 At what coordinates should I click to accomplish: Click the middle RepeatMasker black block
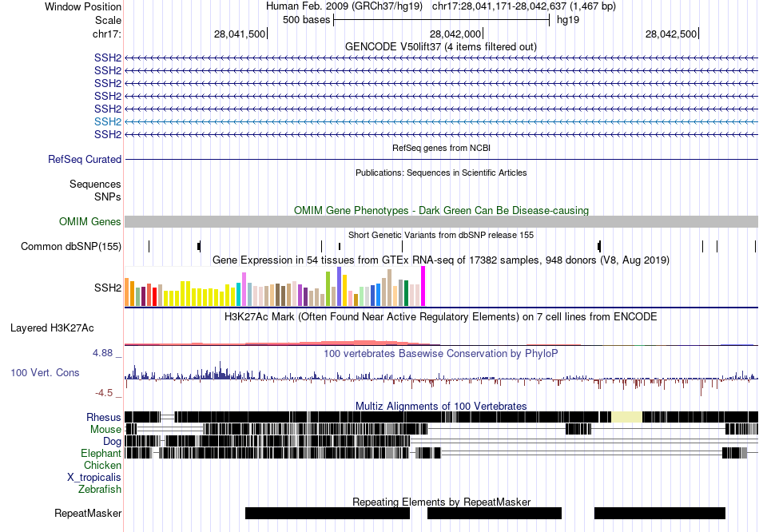495,513
